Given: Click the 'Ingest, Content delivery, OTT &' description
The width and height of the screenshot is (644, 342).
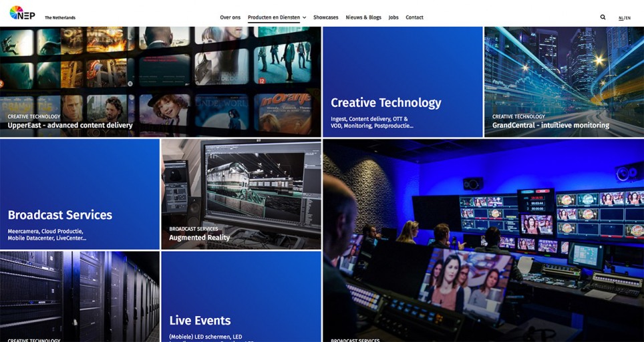Looking at the screenshot, I should (369, 119).
